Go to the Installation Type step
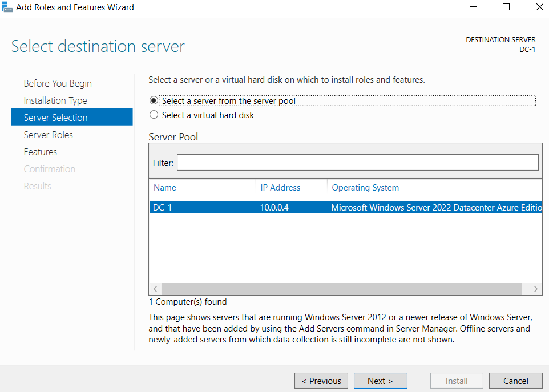The width and height of the screenshot is (549, 392). tap(55, 100)
